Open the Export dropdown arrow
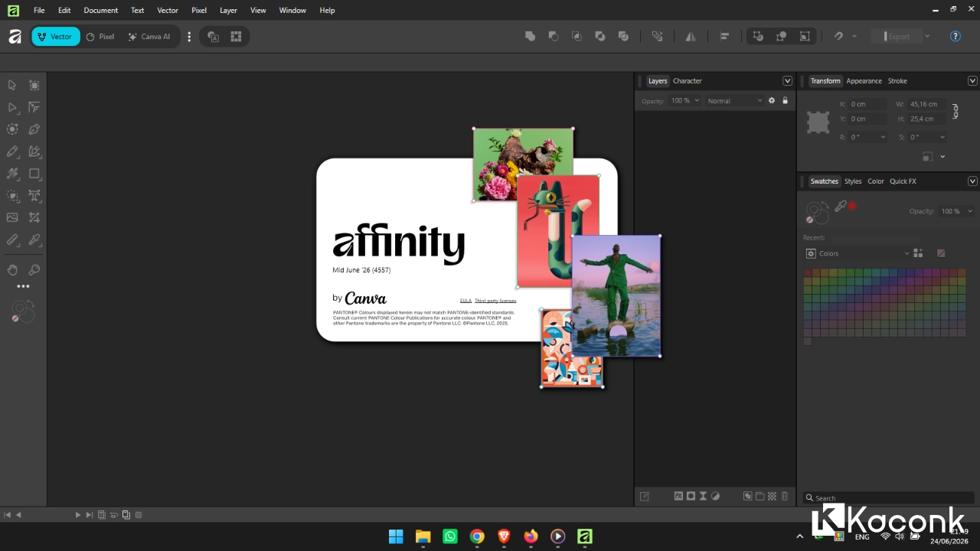The height and width of the screenshot is (551, 980). [926, 36]
